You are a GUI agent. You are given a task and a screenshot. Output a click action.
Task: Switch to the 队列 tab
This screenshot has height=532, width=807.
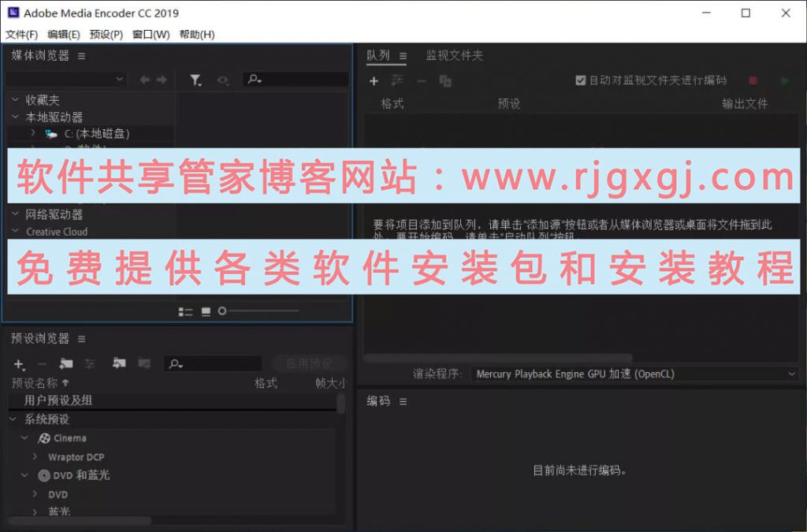tap(378, 56)
